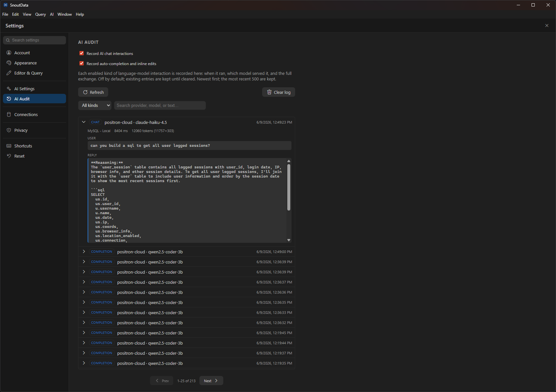Close the Settings panel with the X
Screen dimensions: 556x392
[547, 26]
